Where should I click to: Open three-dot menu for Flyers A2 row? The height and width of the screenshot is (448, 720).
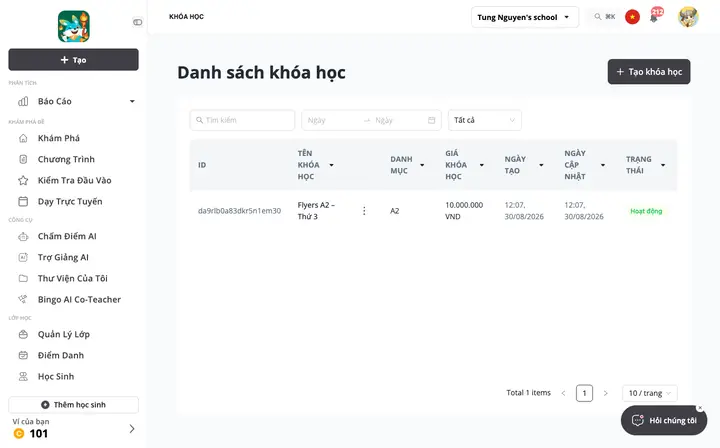click(364, 211)
